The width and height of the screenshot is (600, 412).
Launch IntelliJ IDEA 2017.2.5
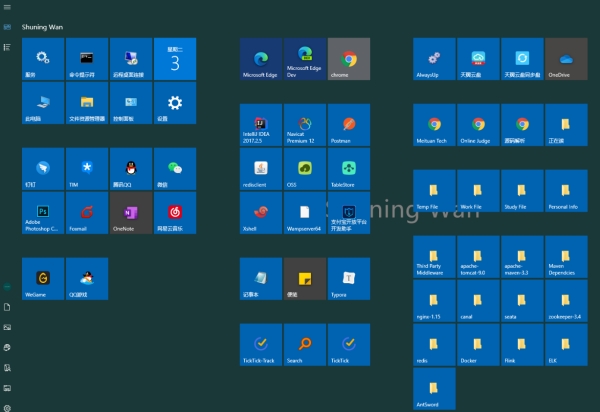click(x=260, y=125)
